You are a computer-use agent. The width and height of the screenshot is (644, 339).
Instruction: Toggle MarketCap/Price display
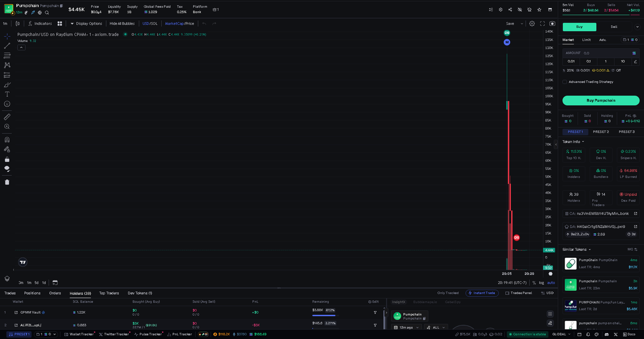(179, 24)
